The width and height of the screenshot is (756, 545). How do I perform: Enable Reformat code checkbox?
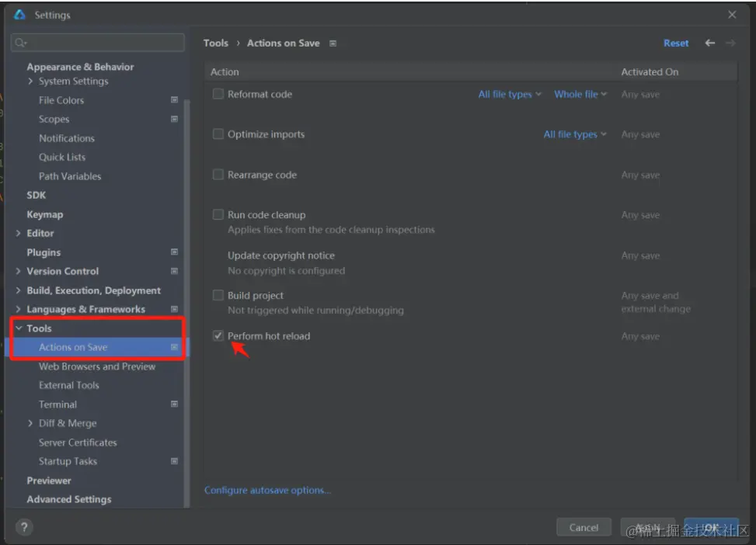(218, 94)
